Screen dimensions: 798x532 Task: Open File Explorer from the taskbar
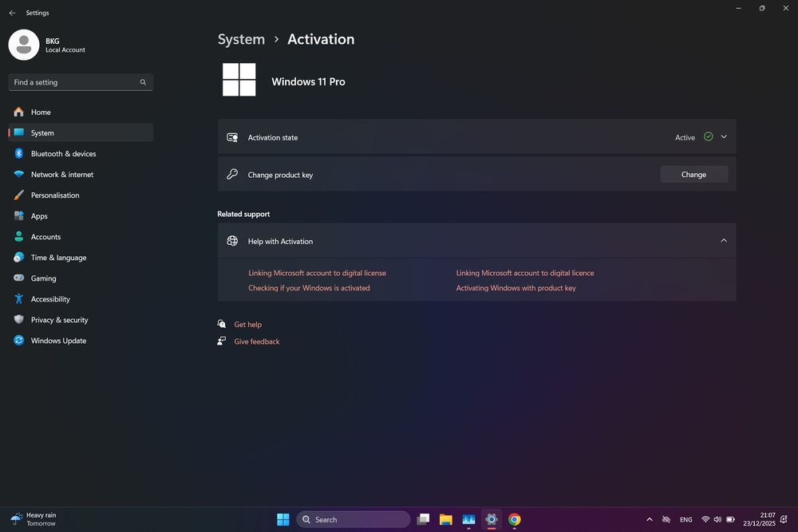pyautogui.click(x=446, y=519)
